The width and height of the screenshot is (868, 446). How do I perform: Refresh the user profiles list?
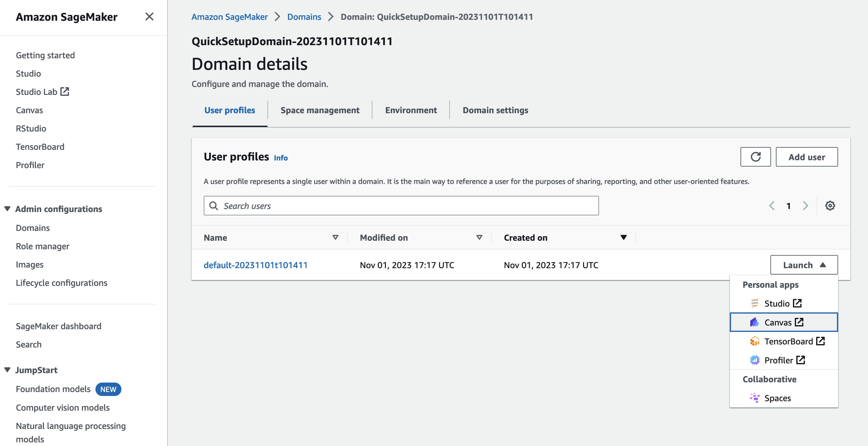click(x=755, y=157)
